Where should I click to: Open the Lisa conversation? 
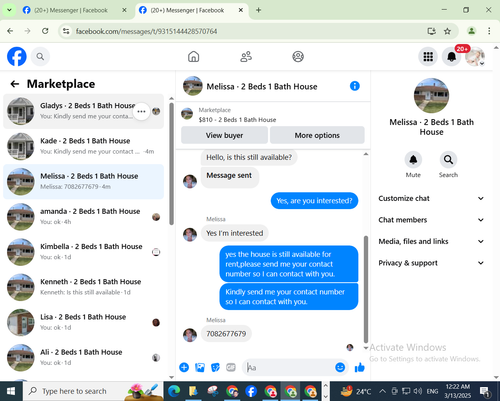pos(83,322)
